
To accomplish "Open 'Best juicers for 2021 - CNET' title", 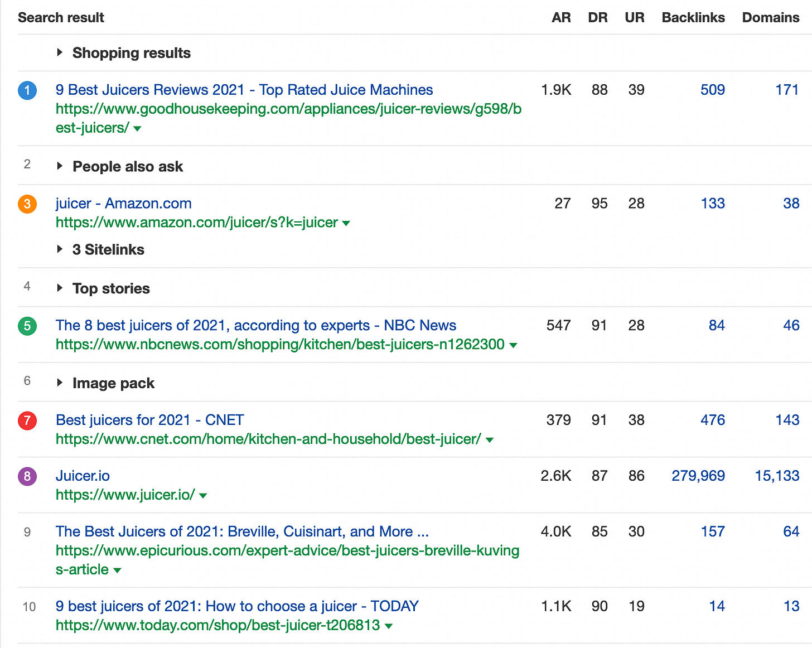I will click(x=150, y=420).
